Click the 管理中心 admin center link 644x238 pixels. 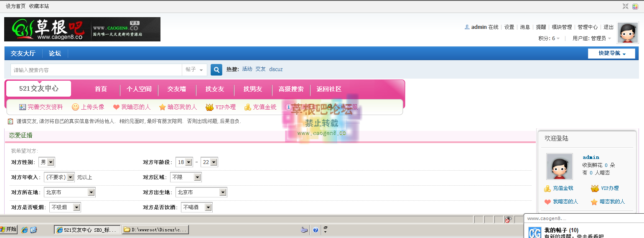click(x=588, y=27)
